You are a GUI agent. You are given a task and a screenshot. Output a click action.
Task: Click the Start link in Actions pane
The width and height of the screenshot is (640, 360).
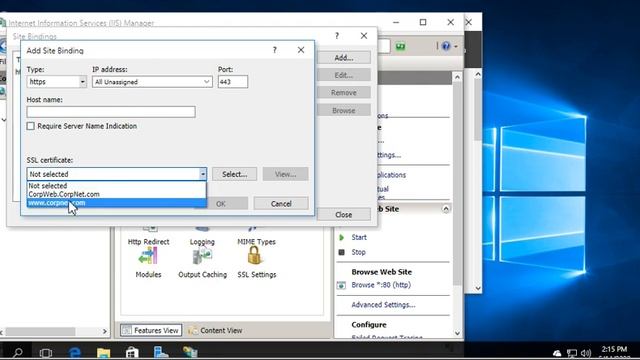click(x=359, y=237)
